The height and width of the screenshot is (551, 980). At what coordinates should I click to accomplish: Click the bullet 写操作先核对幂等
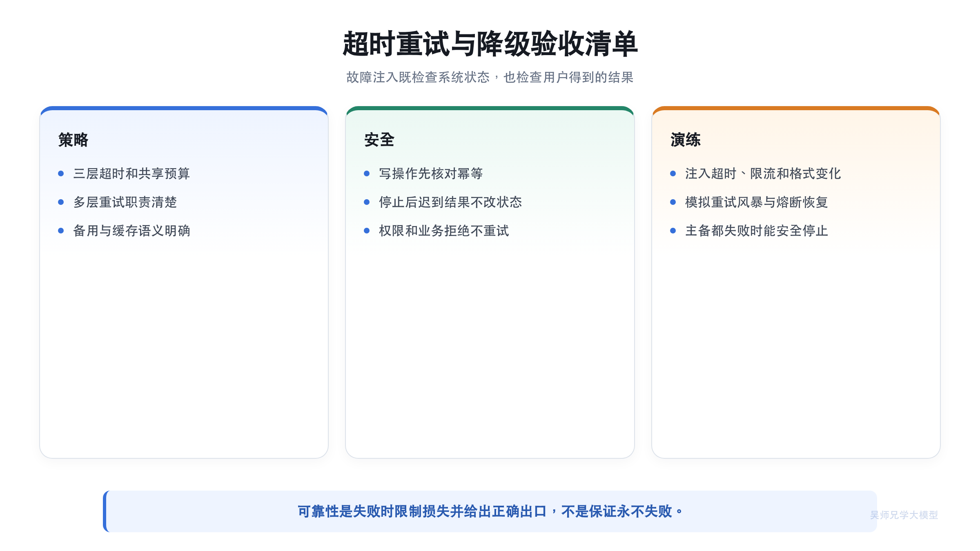(x=431, y=173)
